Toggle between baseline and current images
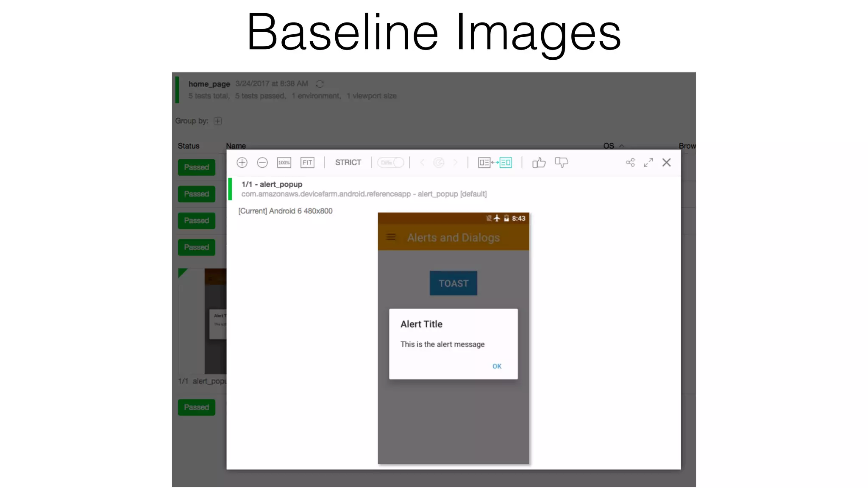The height and width of the screenshot is (488, 868). (x=495, y=163)
